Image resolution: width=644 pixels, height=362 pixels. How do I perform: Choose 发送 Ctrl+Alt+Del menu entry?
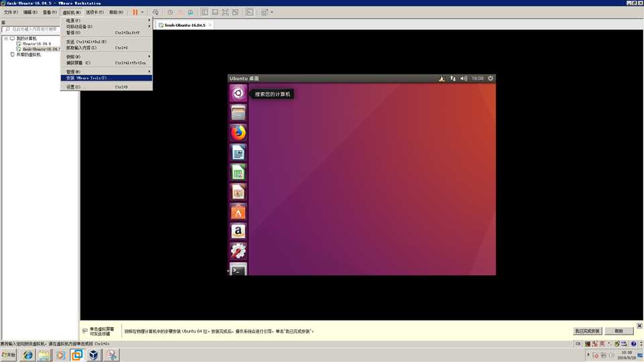click(x=107, y=42)
